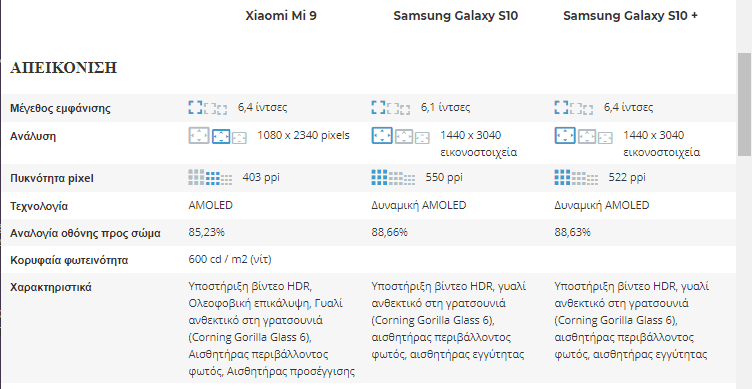The height and width of the screenshot is (389, 752).
Task: Click the Galaxy S10 + display size icon
Action: [x=574, y=108]
